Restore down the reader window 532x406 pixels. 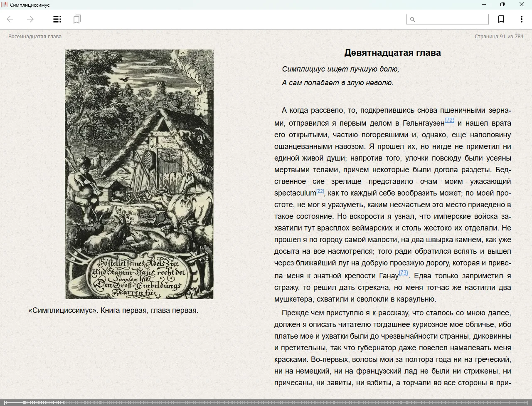tap(502, 5)
